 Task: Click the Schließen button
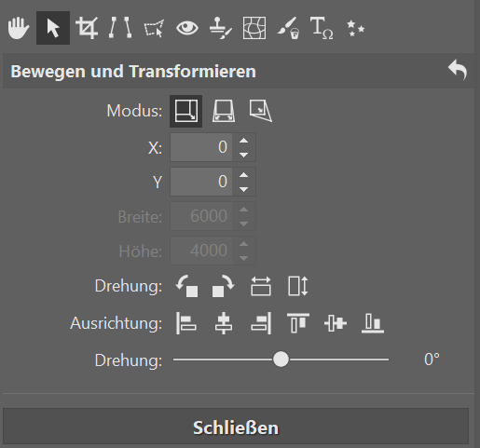coord(236,428)
